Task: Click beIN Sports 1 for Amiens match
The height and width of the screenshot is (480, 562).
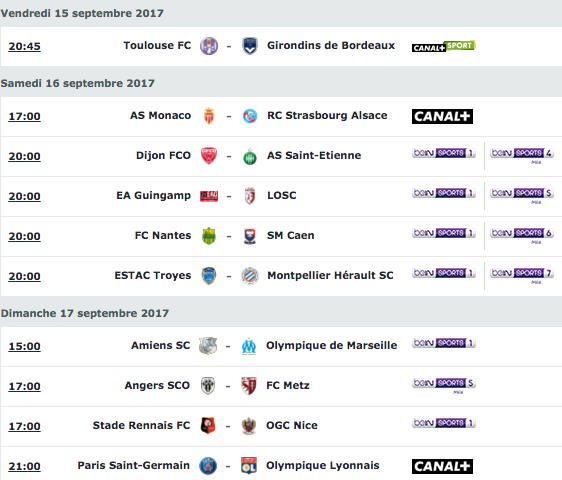Action: click(443, 343)
